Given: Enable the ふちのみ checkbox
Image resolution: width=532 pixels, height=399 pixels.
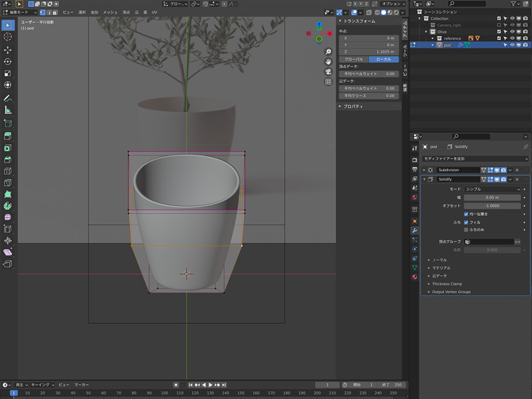Looking at the screenshot, I should click(466, 229).
